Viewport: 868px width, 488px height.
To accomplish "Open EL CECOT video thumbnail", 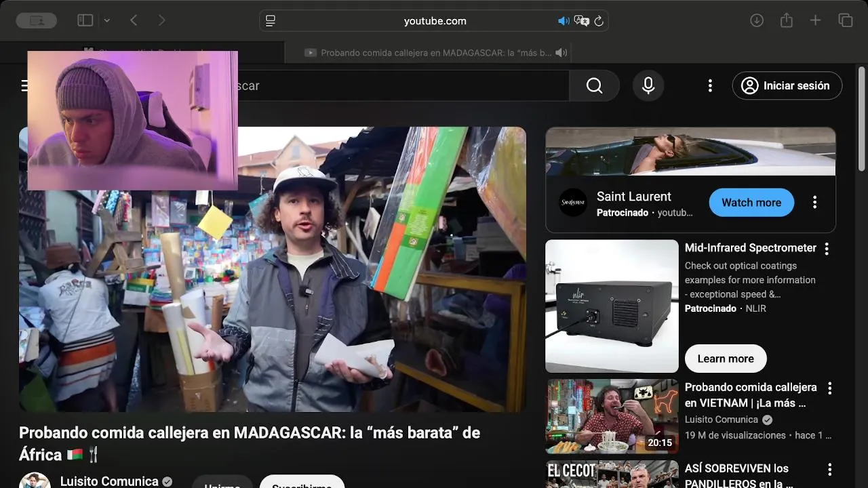I will 612,474.
